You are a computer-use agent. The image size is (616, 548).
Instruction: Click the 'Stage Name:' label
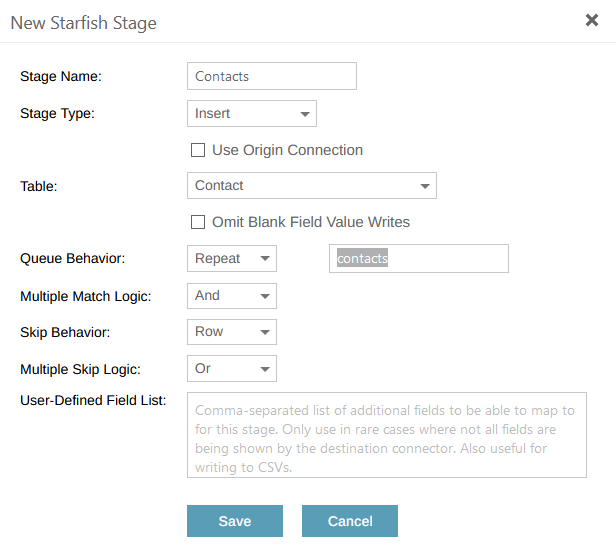click(x=61, y=76)
